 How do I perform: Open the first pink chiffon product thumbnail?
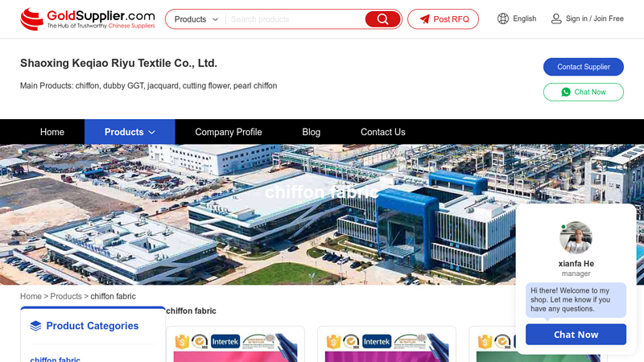point(235,348)
